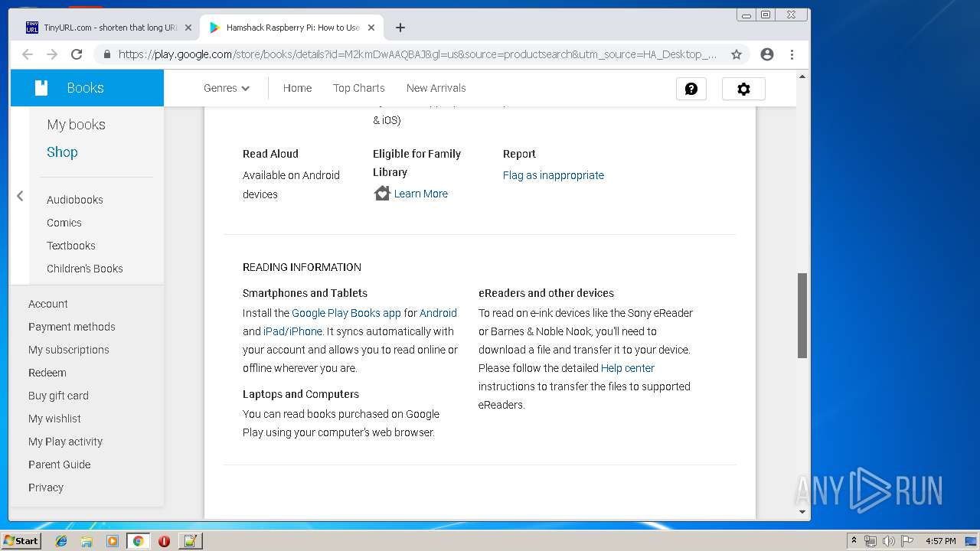Click the Google Play Books logo icon

(41, 88)
